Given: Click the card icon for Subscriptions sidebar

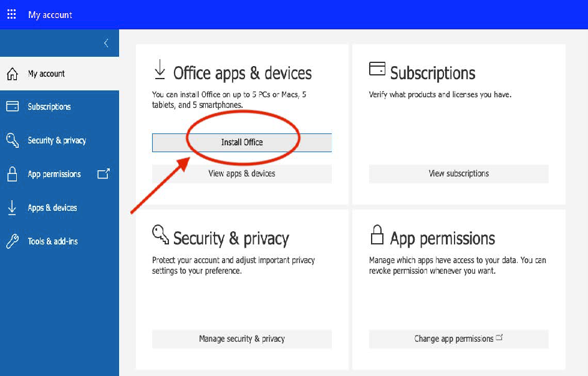Looking at the screenshot, I should click(12, 107).
